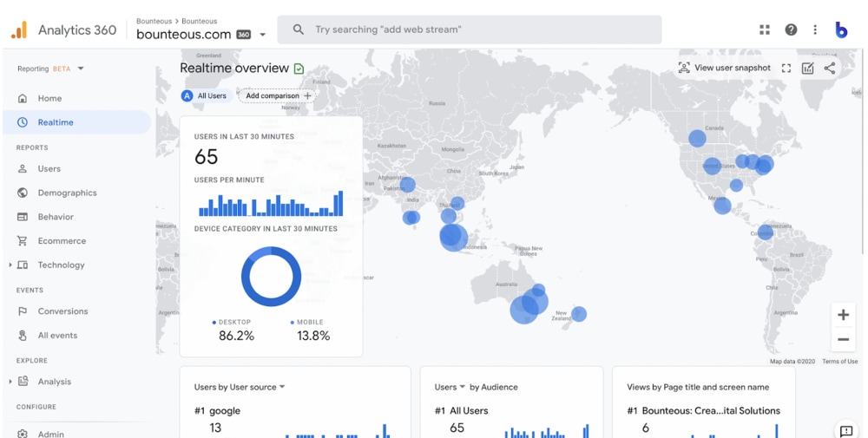Click the Conversions flag icon
This screenshot has height=438, width=868.
(x=23, y=311)
